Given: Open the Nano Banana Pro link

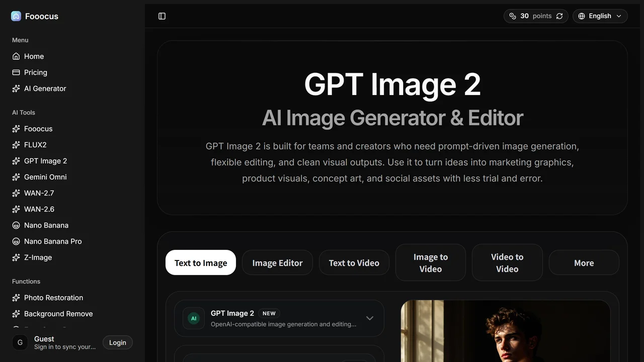Looking at the screenshot, I should 72,241.
